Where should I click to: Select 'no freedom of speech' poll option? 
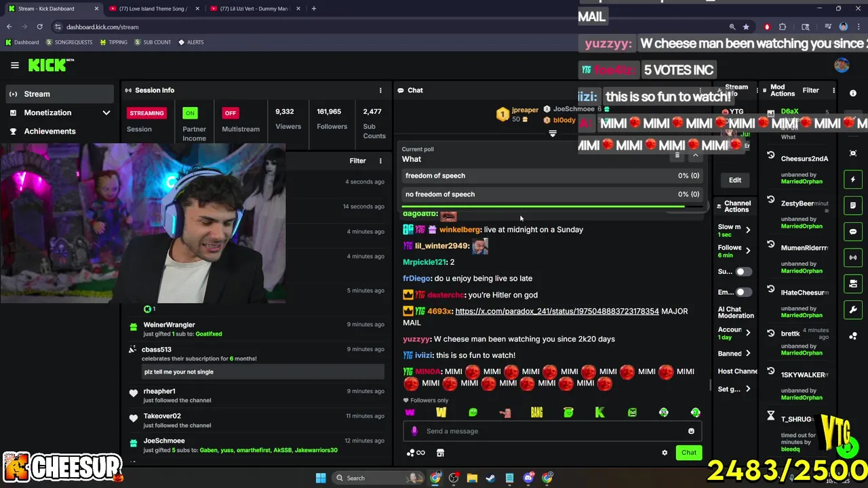[x=552, y=194]
